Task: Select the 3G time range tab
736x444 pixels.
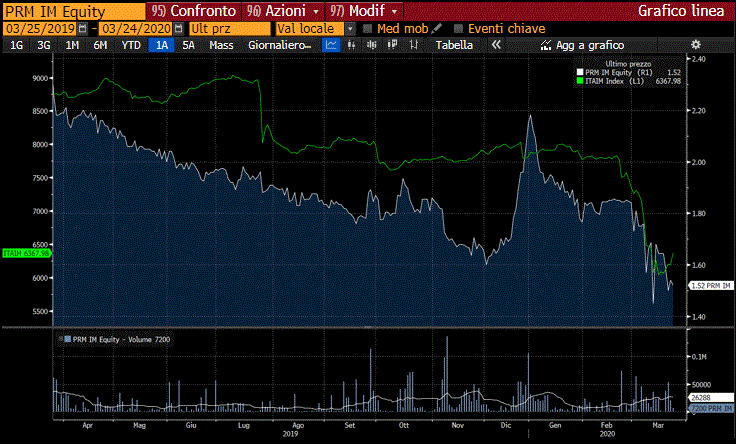Action: [x=44, y=45]
